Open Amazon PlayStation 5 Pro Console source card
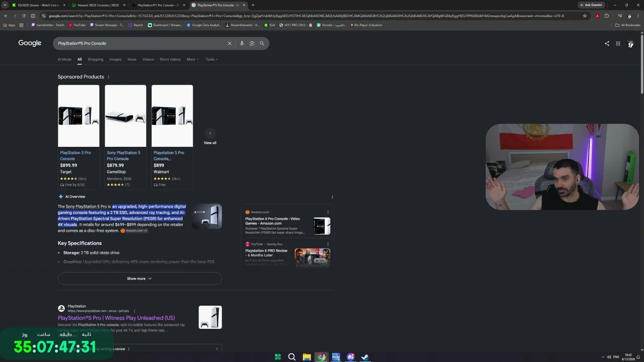Viewport: 644px width, 362px height. pos(288,222)
